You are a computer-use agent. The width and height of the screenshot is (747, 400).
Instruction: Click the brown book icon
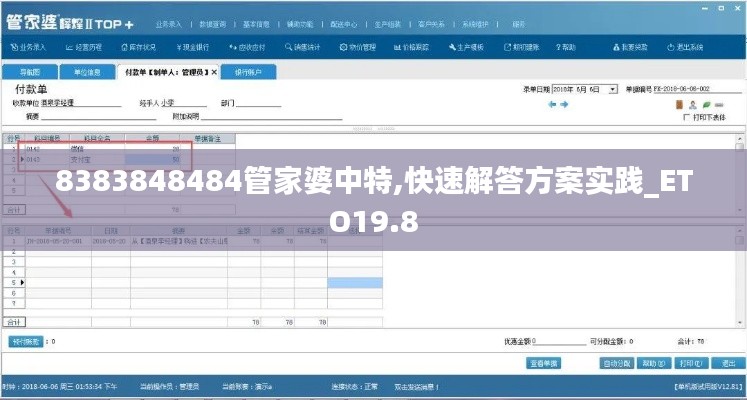tap(679, 104)
